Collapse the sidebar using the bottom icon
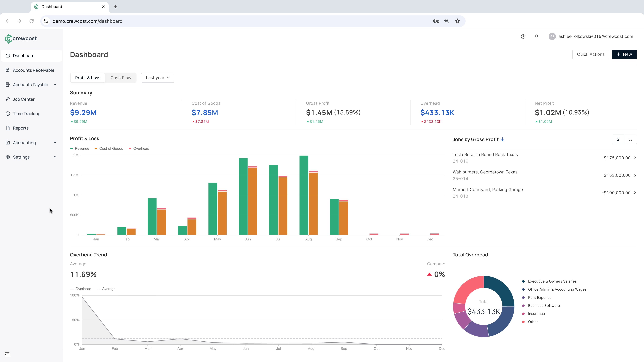 pyautogui.click(x=8, y=354)
